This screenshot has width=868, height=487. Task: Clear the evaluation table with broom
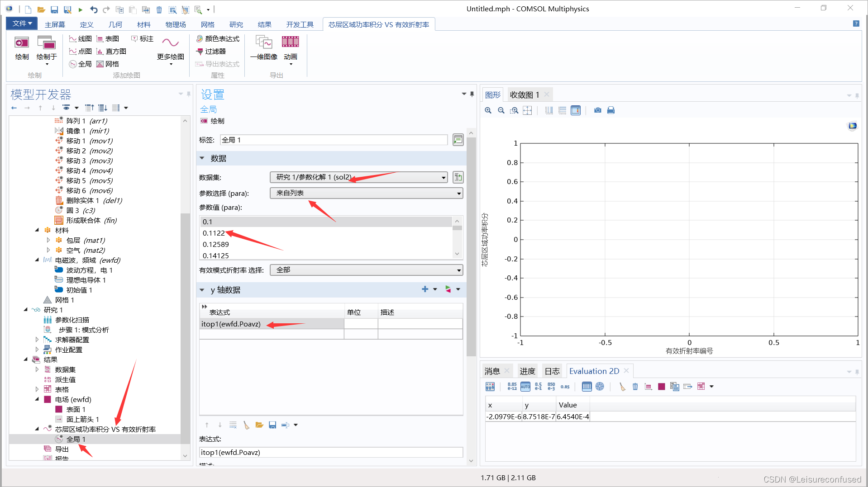tap(622, 387)
